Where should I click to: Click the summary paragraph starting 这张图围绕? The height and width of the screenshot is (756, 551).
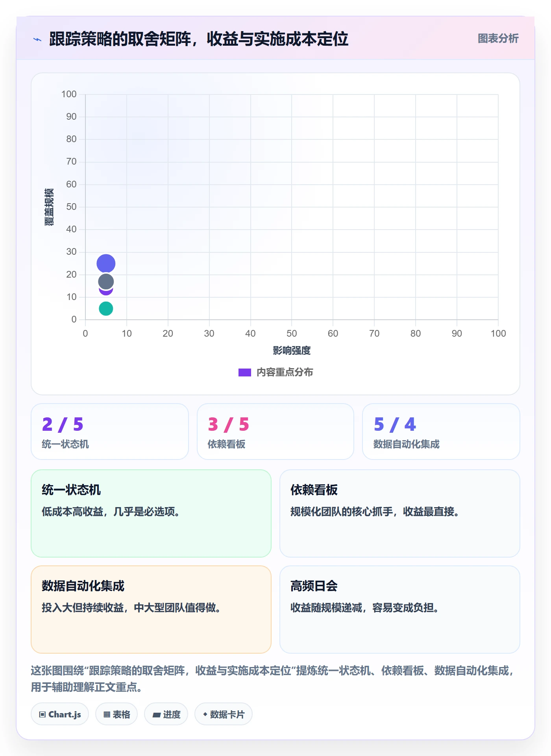point(273,678)
